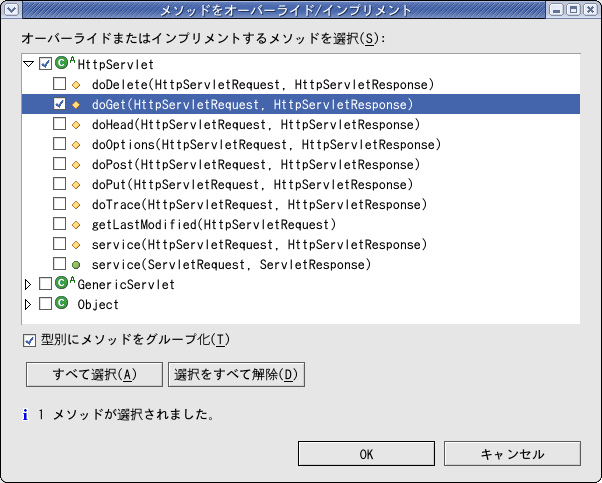
Task: Click the doPost protected method diamond icon
Action: 76,165
